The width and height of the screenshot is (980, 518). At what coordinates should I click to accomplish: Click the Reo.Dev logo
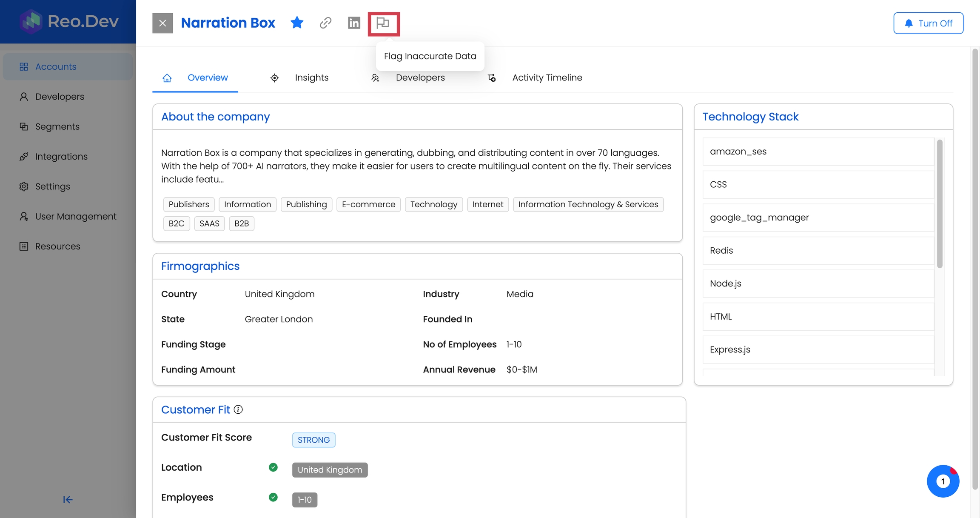click(x=69, y=21)
